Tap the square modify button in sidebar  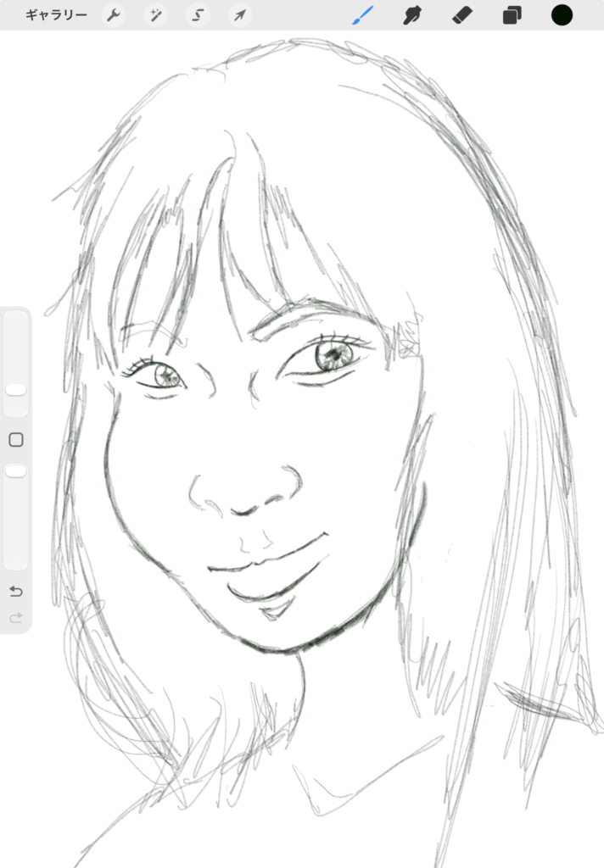pos(16,440)
